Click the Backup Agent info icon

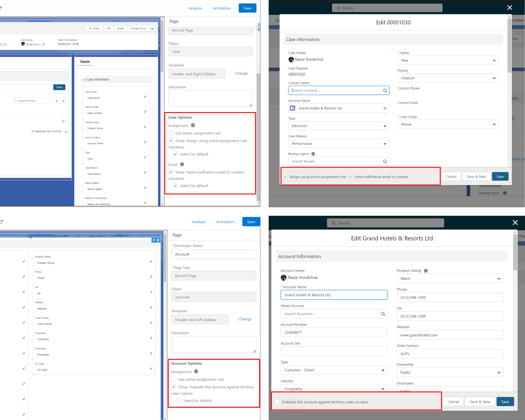click(313, 154)
